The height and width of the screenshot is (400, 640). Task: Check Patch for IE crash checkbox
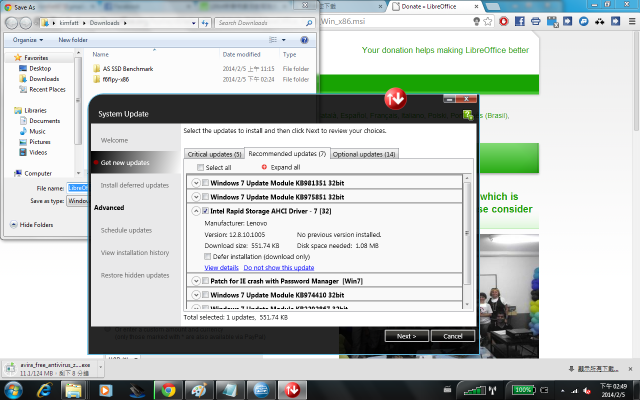click(205, 281)
